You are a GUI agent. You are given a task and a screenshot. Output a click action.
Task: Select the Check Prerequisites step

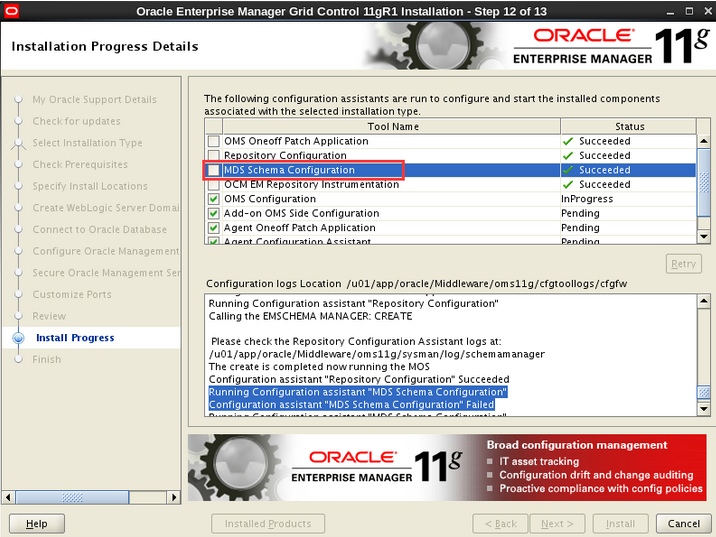click(x=80, y=164)
